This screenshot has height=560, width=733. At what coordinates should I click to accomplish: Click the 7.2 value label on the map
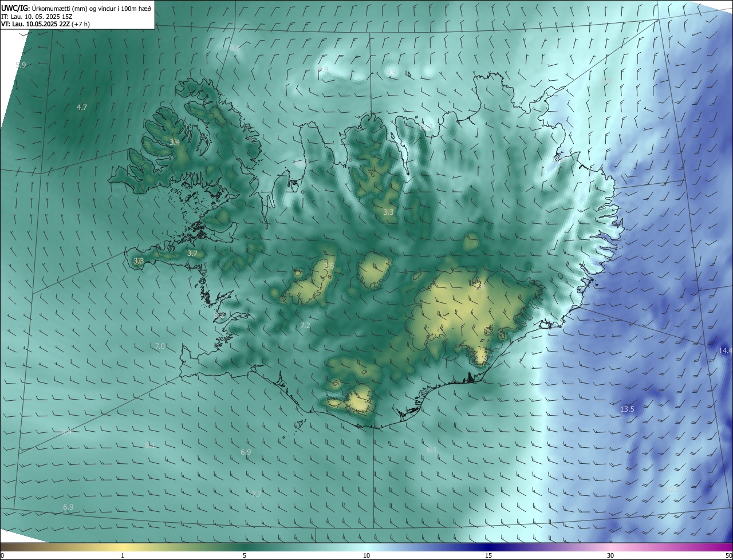[x=305, y=325]
